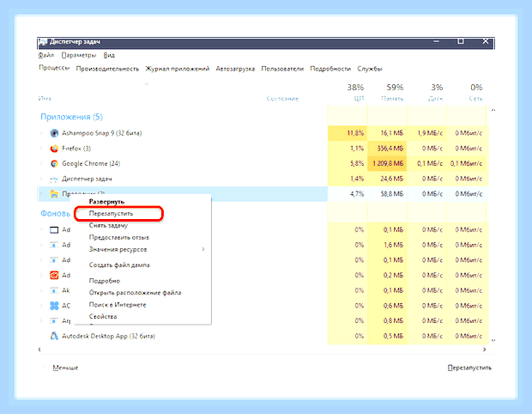Click the Меньше details link

pyautogui.click(x=65, y=368)
